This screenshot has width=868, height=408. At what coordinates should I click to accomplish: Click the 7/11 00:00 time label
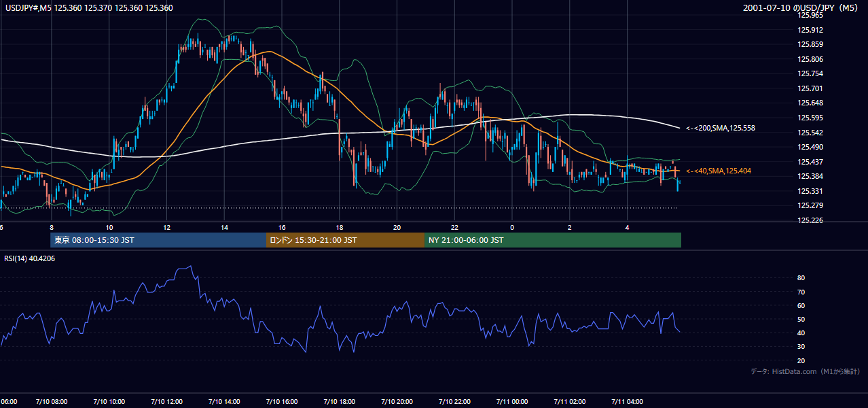[x=512, y=402]
